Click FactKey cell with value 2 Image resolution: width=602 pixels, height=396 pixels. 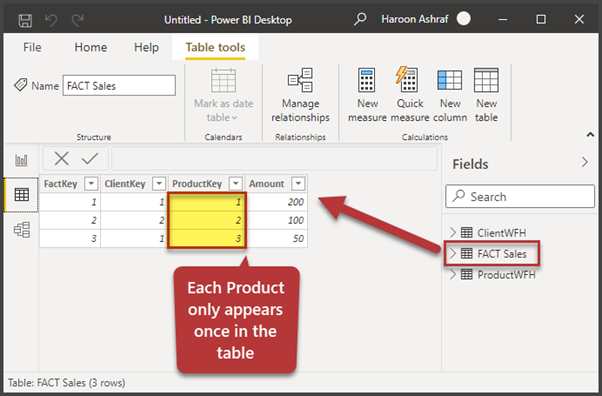pos(70,220)
